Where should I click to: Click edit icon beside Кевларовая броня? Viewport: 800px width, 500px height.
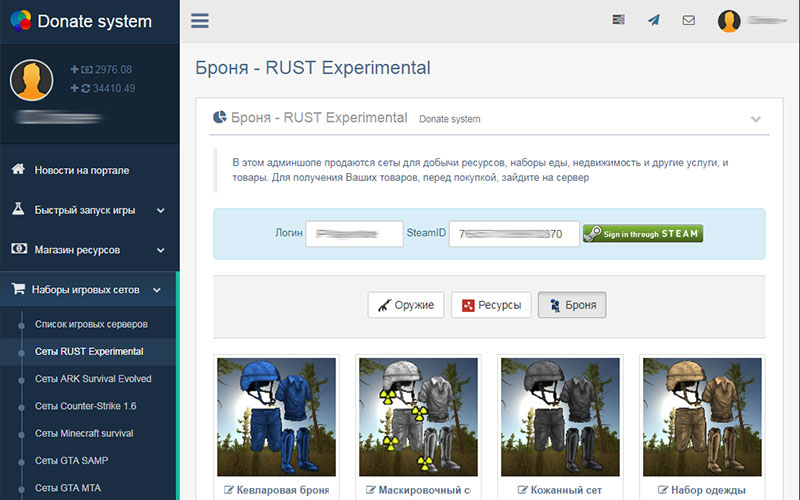(229, 490)
